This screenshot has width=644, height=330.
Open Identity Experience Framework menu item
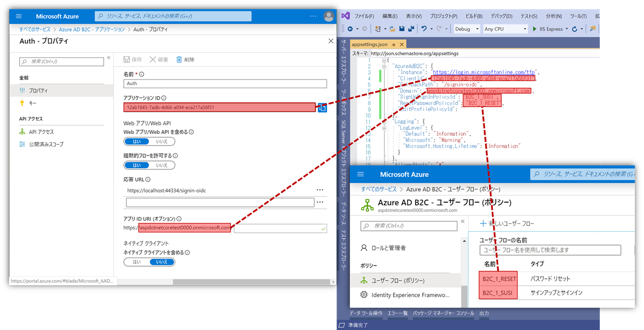(x=405, y=295)
